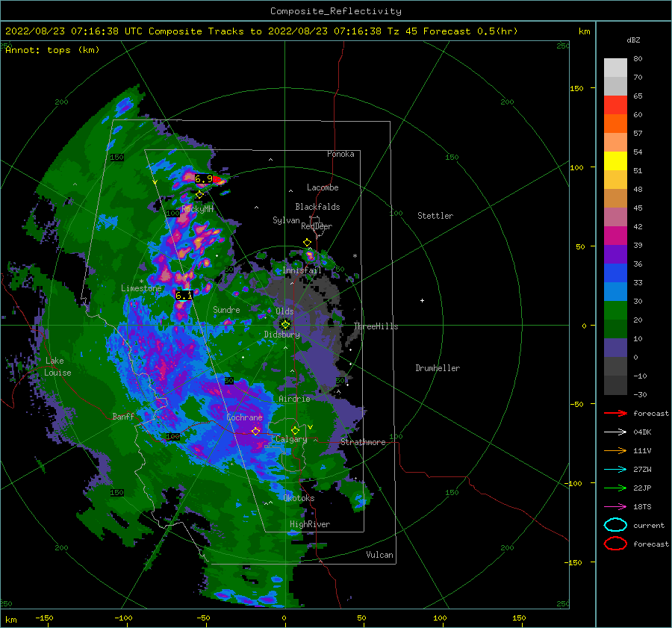Pick the purple swatch between 39 and 36

pos(615,254)
